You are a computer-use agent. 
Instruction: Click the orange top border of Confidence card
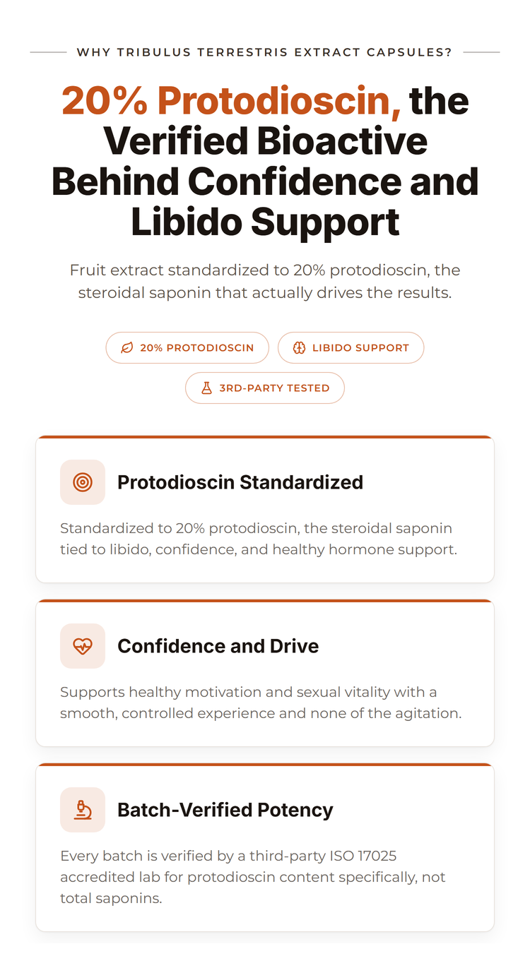click(265, 601)
